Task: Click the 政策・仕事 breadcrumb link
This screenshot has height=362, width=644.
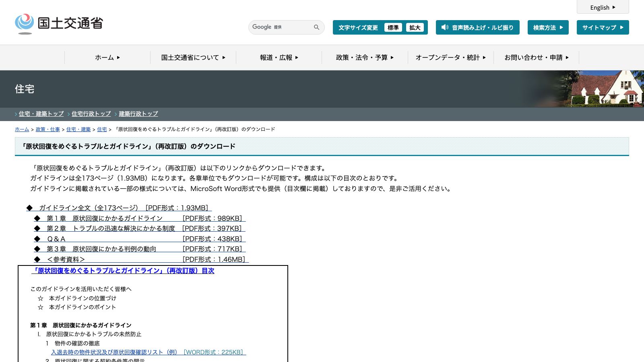Action: click(x=47, y=130)
